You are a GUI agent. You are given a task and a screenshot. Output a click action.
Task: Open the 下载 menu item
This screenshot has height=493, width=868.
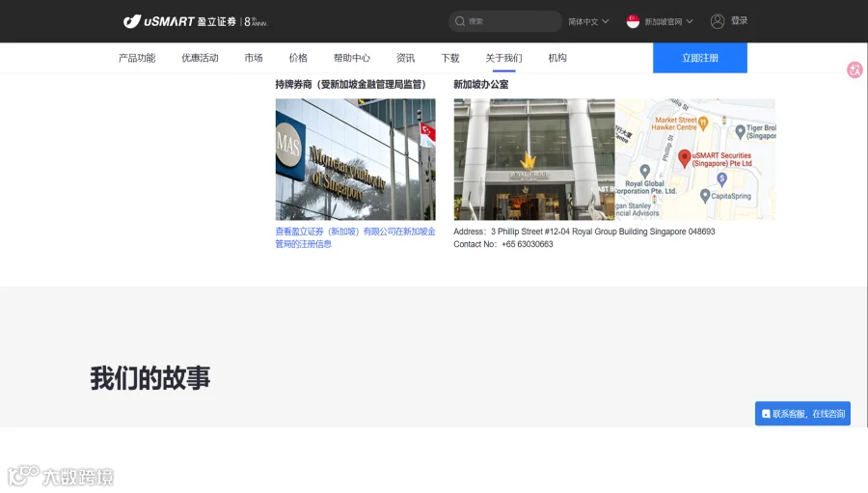point(450,58)
